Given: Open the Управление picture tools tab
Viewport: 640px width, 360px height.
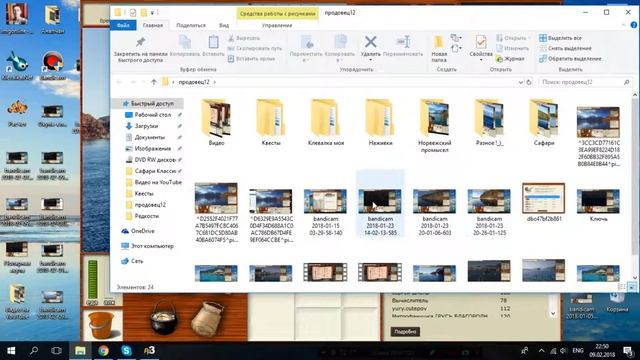Looking at the screenshot, I should click(x=277, y=25).
